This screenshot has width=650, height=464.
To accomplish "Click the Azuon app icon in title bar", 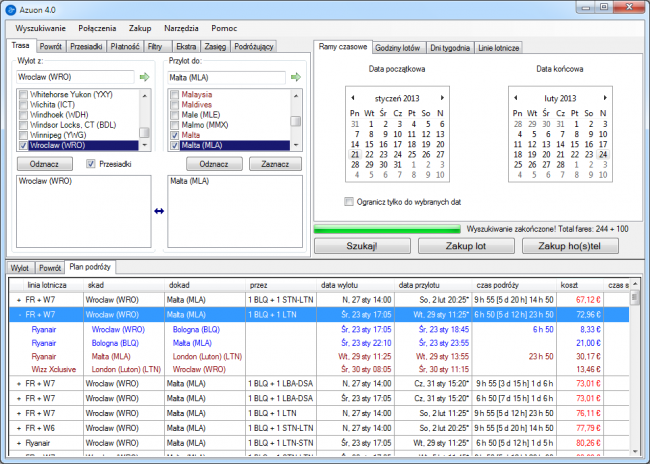I will click(11, 11).
